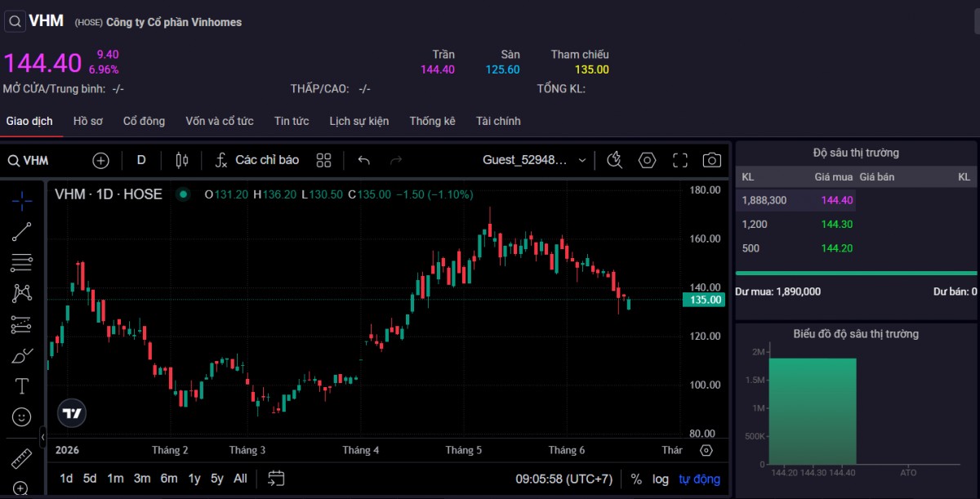Click the 1,888,300 volume cell

coord(764,200)
